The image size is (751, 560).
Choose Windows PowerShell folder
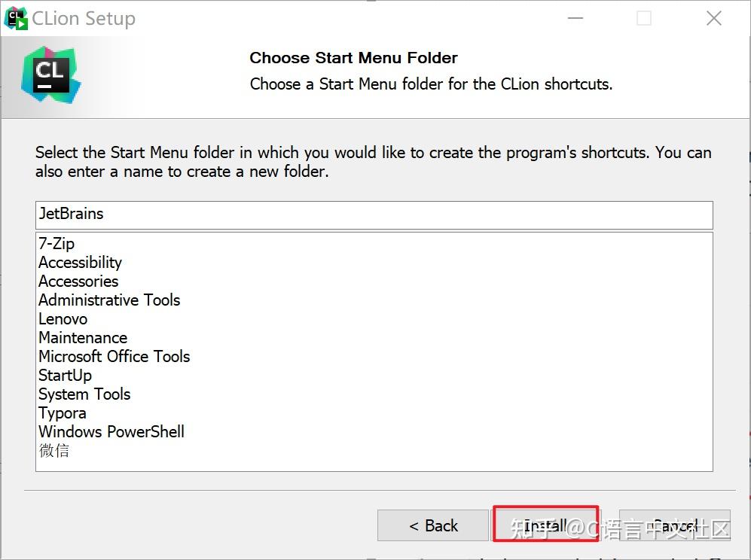click(x=111, y=432)
